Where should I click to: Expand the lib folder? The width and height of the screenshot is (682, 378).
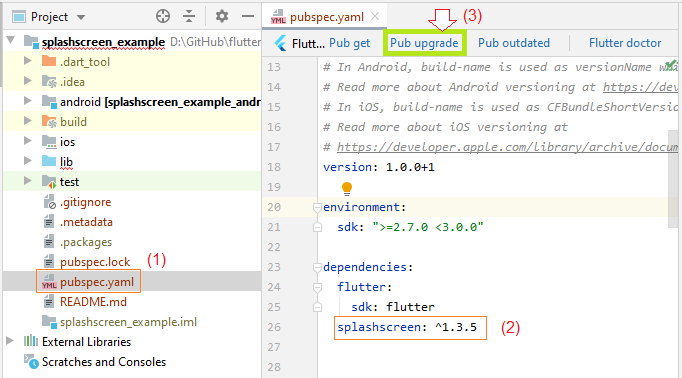[x=27, y=161]
